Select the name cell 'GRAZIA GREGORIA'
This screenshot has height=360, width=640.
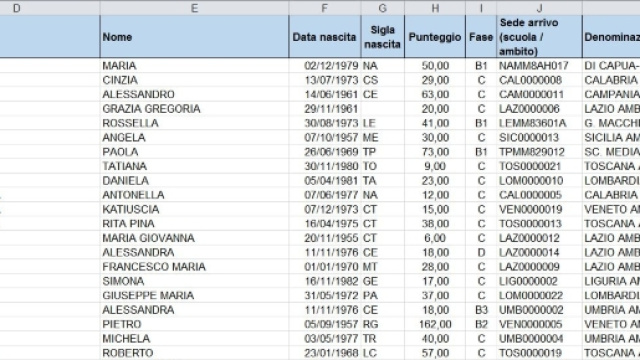click(x=194, y=109)
